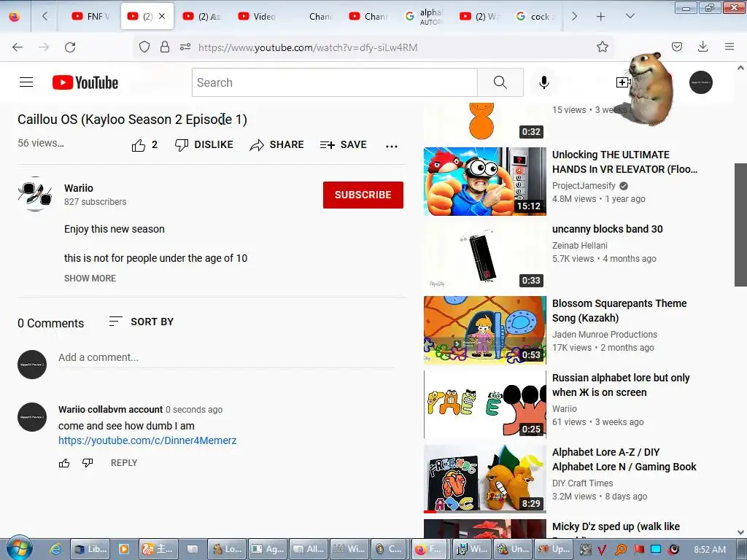747x560 pixels.
Task: Go back using the browser back arrow
Action: point(18,47)
